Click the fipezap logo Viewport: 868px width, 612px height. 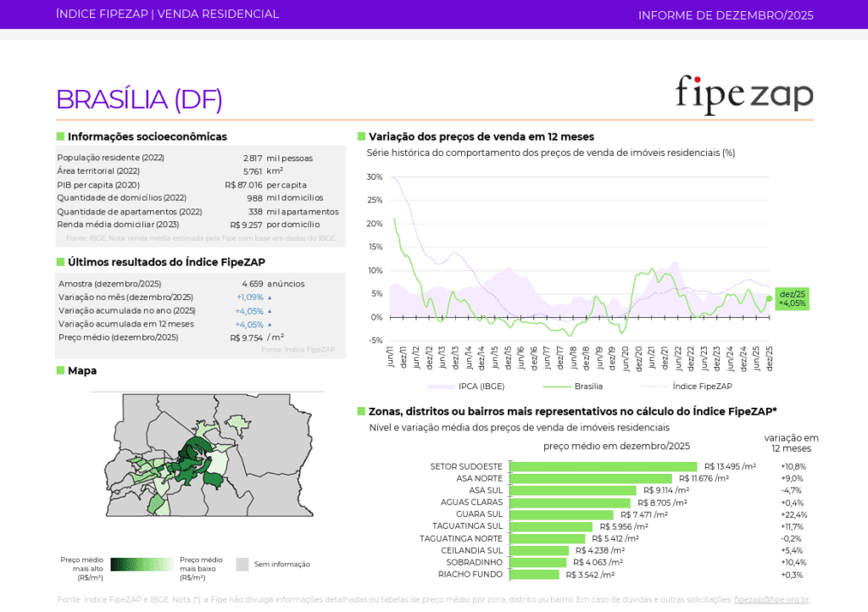(x=743, y=94)
